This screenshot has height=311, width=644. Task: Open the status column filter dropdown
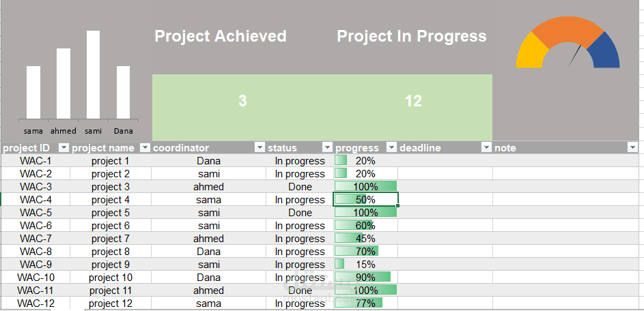tap(326, 147)
